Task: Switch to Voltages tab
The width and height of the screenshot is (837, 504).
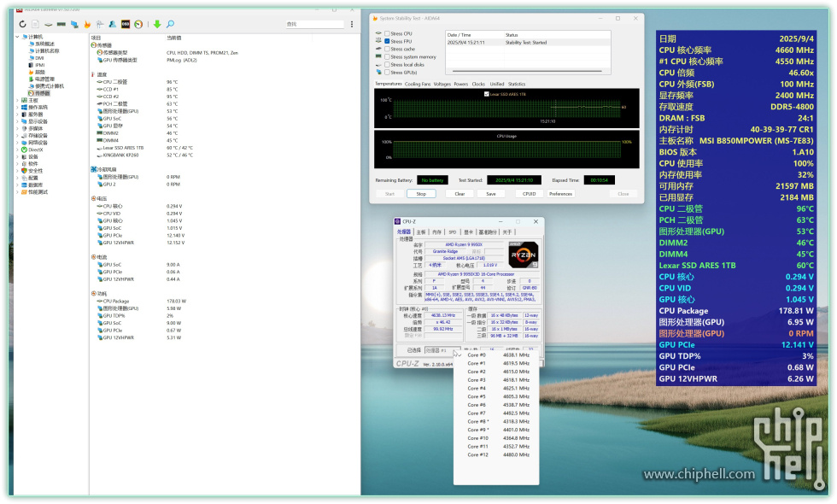Action: 442,84
